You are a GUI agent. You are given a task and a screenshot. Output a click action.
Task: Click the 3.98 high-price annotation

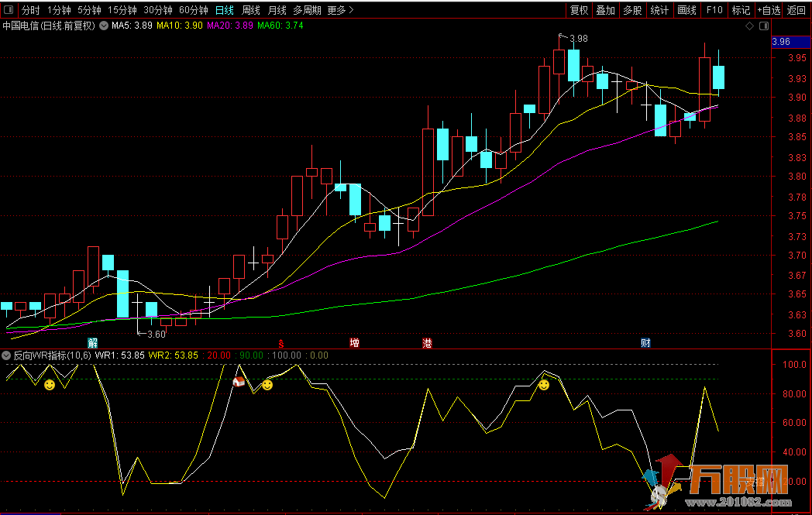[579, 39]
